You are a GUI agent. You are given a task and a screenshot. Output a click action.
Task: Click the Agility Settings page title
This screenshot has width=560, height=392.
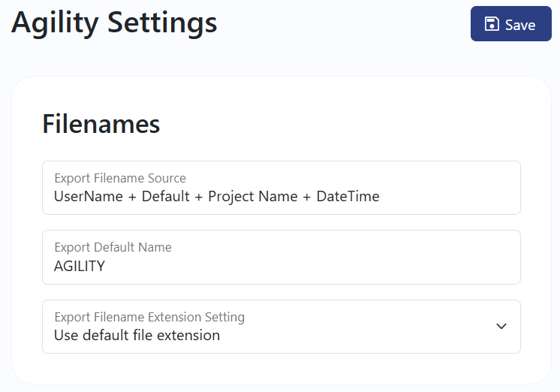click(x=114, y=23)
